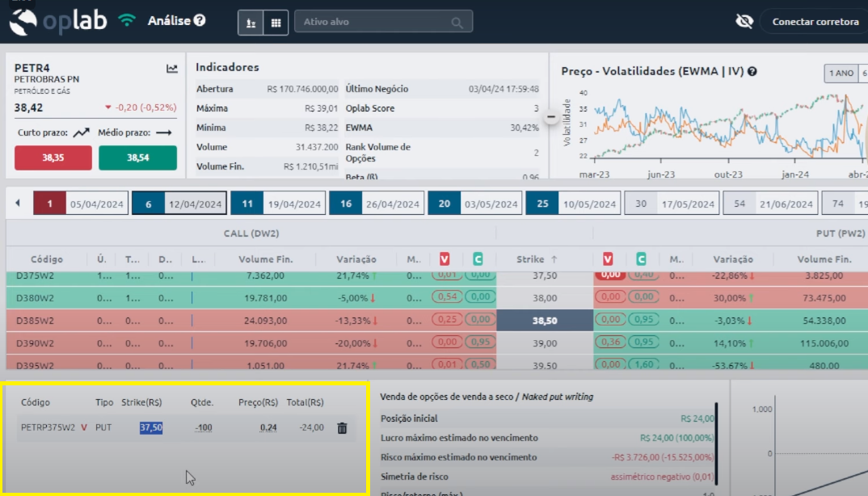This screenshot has width=868, height=496.
Task: Click the Conectar corretora button
Action: coord(815,22)
